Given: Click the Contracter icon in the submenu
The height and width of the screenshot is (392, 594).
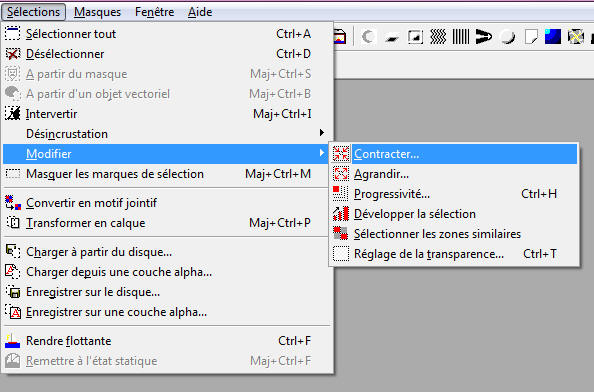Looking at the screenshot, I should point(341,154).
